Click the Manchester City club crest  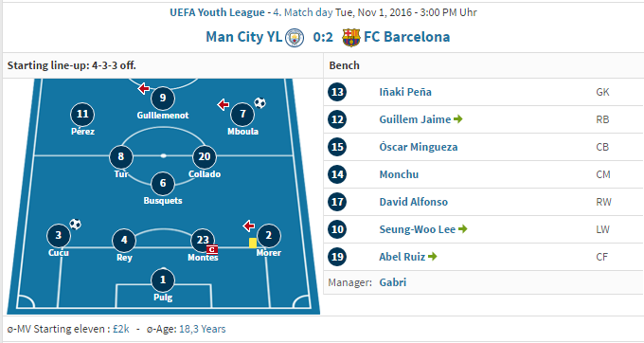[x=295, y=37]
